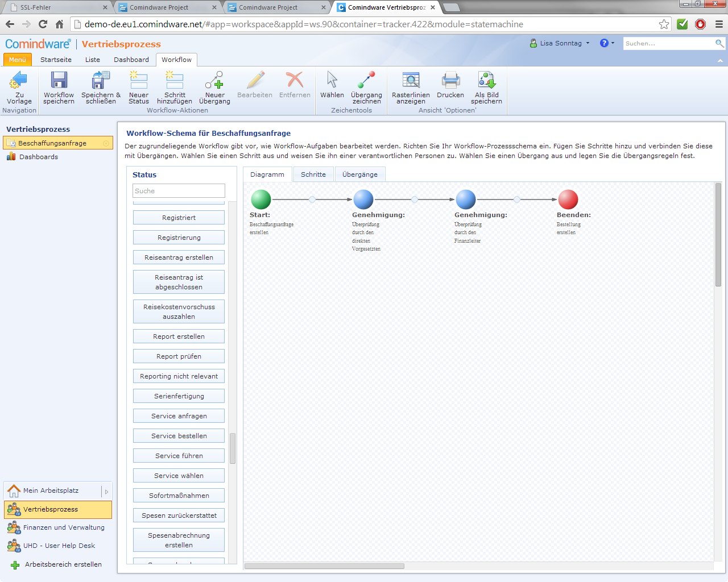Click Serienfertigung status button

[x=179, y=396]
